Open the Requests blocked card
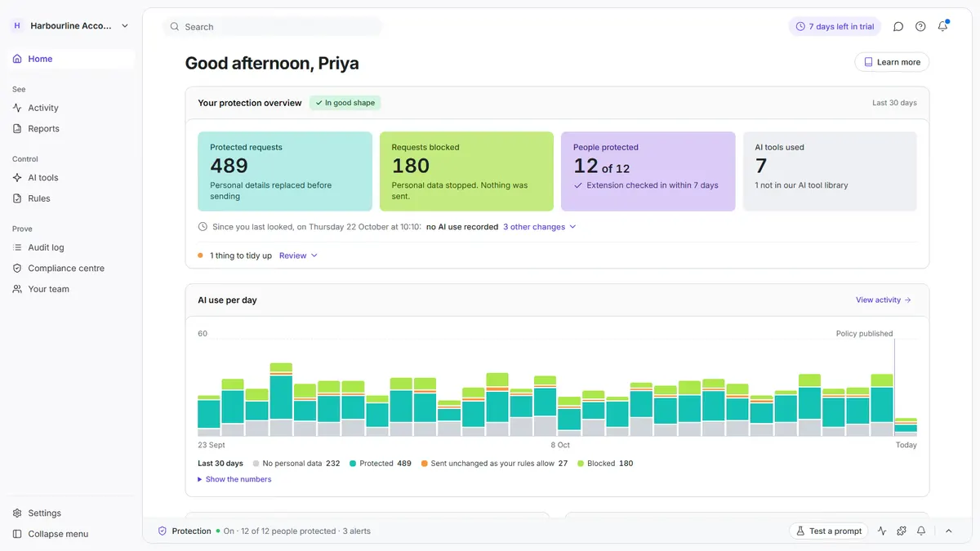Viewport: 980px width, 551px height. tap(466, 171)
